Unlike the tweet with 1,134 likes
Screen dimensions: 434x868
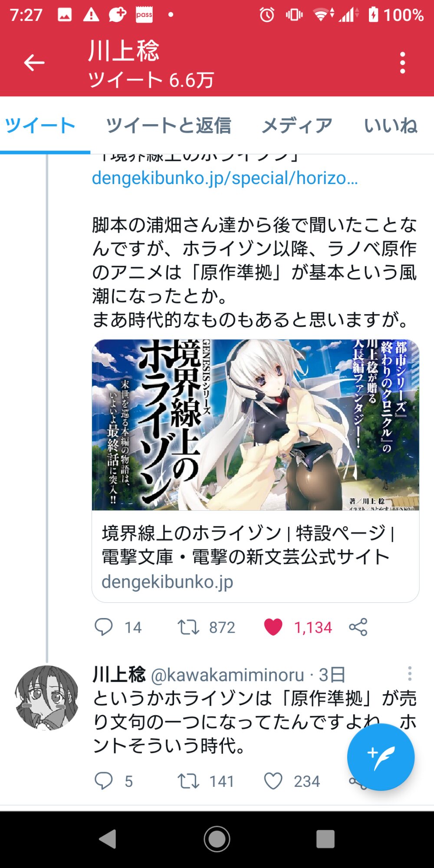click(x=273, y=627)
